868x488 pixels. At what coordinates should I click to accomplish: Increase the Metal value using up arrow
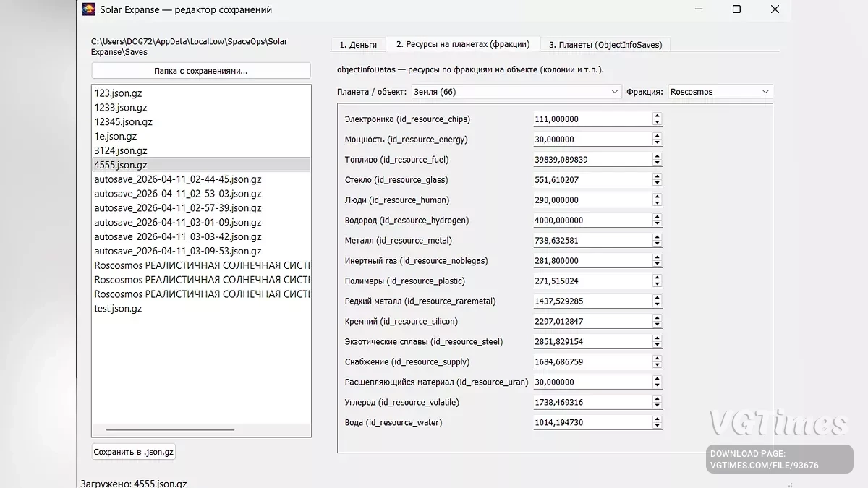click(657, 237)
